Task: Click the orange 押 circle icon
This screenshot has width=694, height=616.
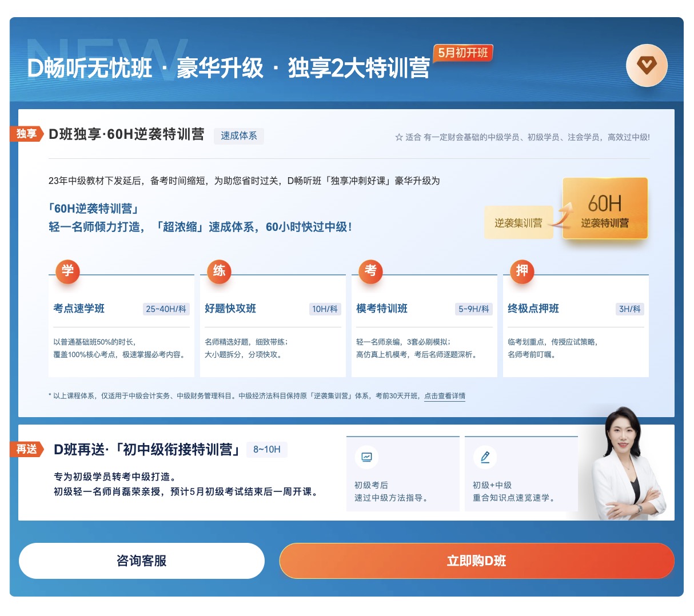Action: tap(522, 271)
